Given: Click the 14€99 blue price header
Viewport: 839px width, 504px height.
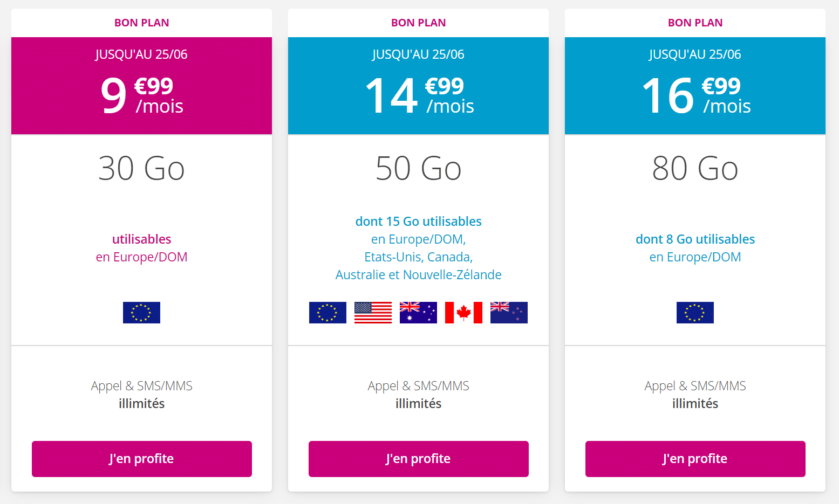Looking at the screenshot, I should tap(418, 85).
